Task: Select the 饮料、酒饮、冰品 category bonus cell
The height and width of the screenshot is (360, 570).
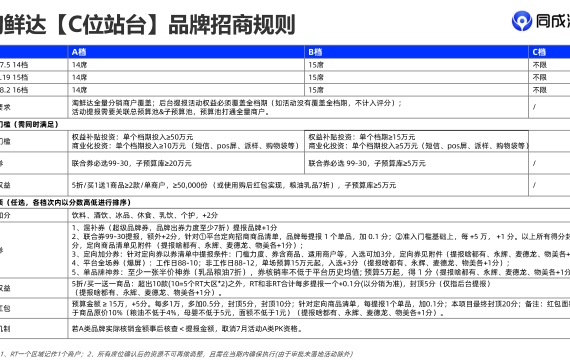Action: pyautogui.click(x=319, y=215)
